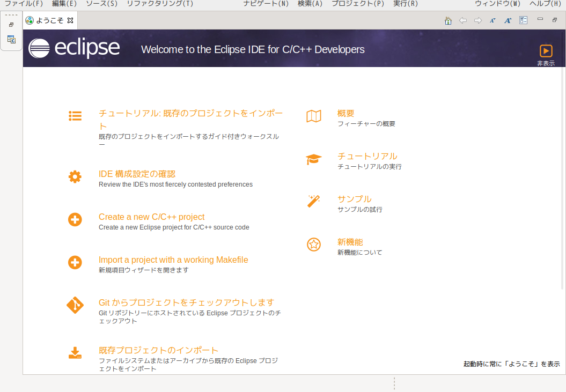This screenshot has height=392, width=566.
Task: Open the ヘルプ(H) menu
Action: tap(546, 4)
